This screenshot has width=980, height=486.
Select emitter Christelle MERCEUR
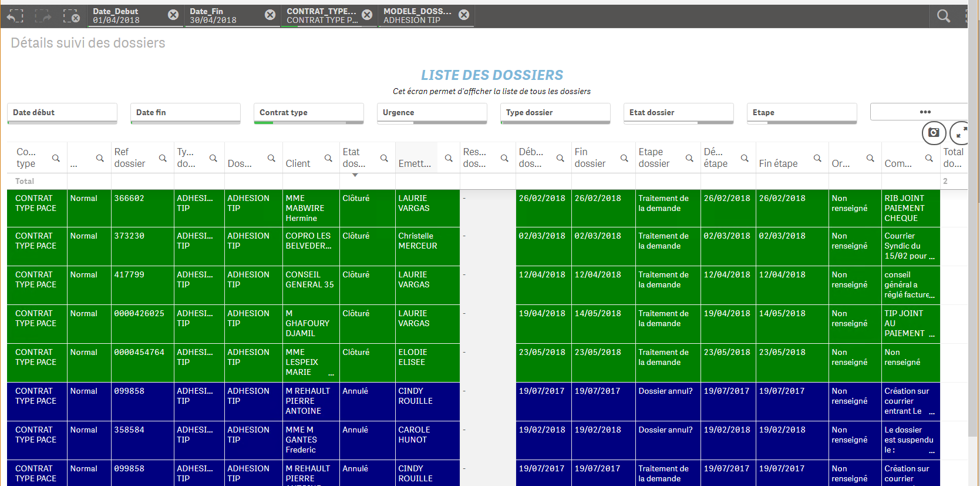(427, 246)
